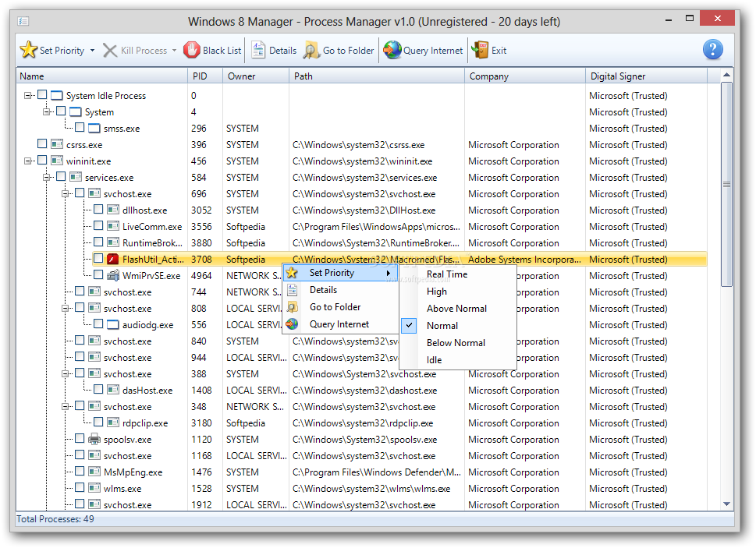Open the Black List hand icon
This screenshot has height=548, width=756.
(x=191, y=50)
